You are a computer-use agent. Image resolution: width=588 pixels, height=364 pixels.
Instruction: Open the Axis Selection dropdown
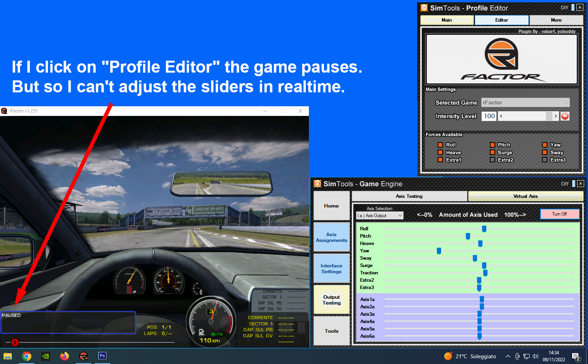pos(380,216)
